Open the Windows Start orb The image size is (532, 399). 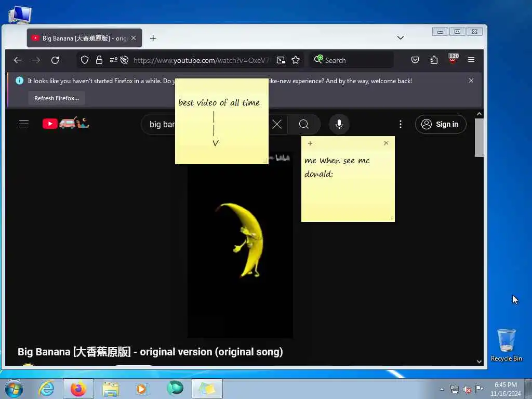14,389
